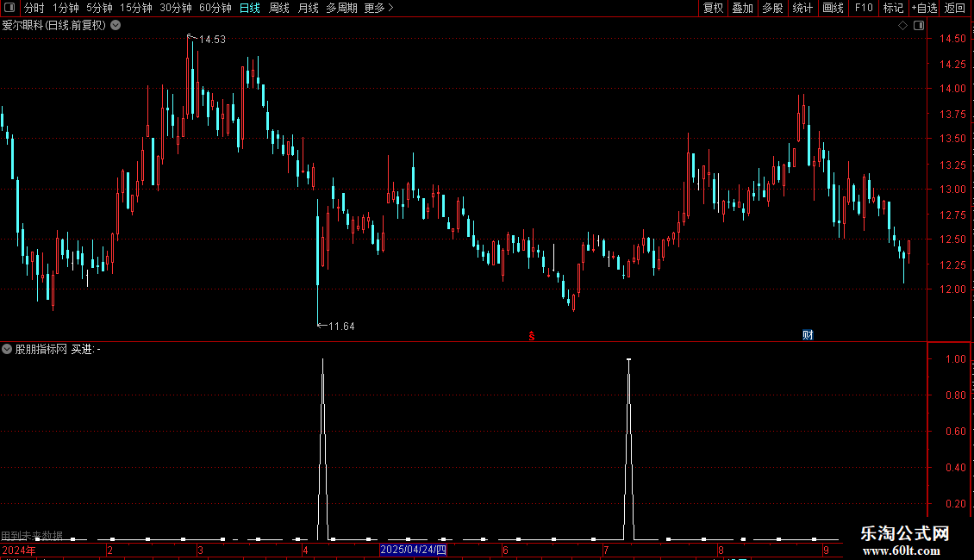
Task: Click the 2025/04/24/四 date label
Action: (413, 550)
